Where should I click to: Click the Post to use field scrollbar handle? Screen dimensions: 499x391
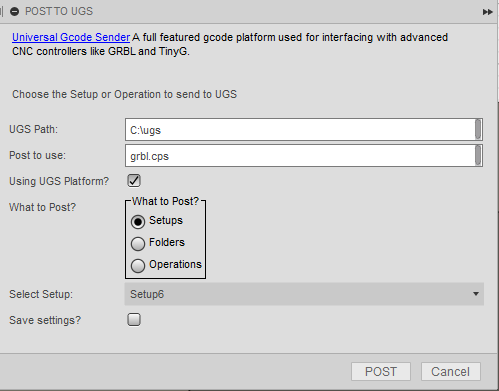pyautogui.click(x=478, y=155)
